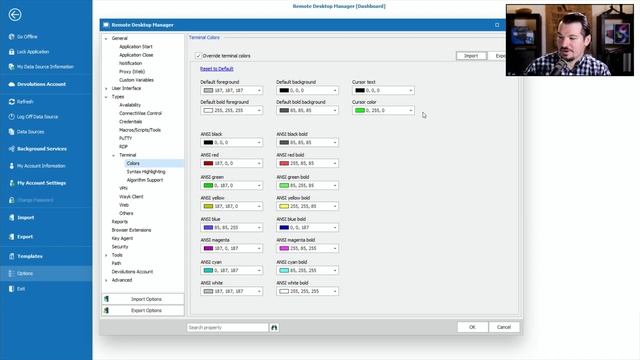The height and width of the screenshot is (360, 640).
Task: Click the Remote Desktop Manager title icon
Action: coord(106,25)
